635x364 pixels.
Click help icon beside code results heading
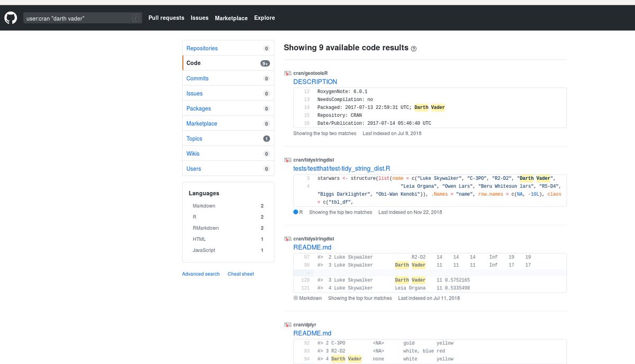[x=414, y=48]
